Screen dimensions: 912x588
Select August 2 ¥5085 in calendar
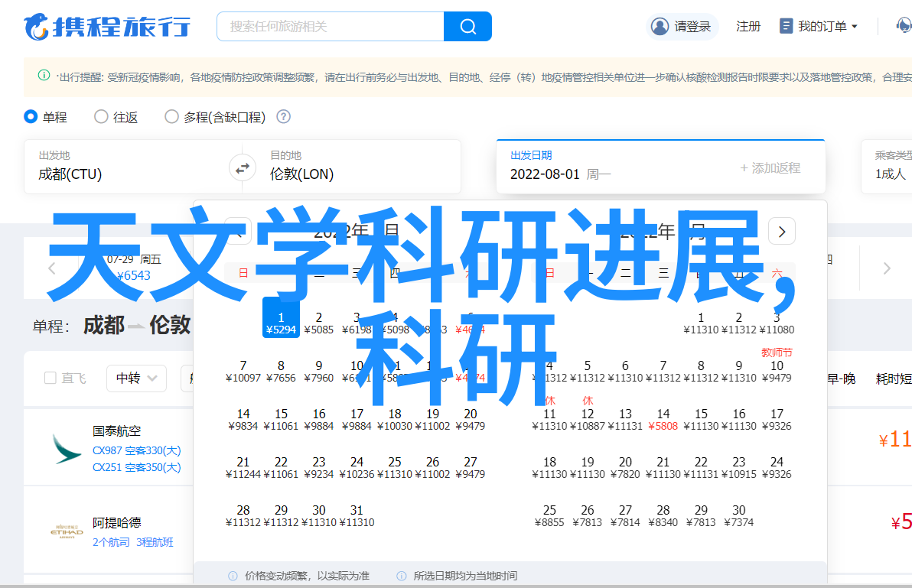tap(319, 323)
